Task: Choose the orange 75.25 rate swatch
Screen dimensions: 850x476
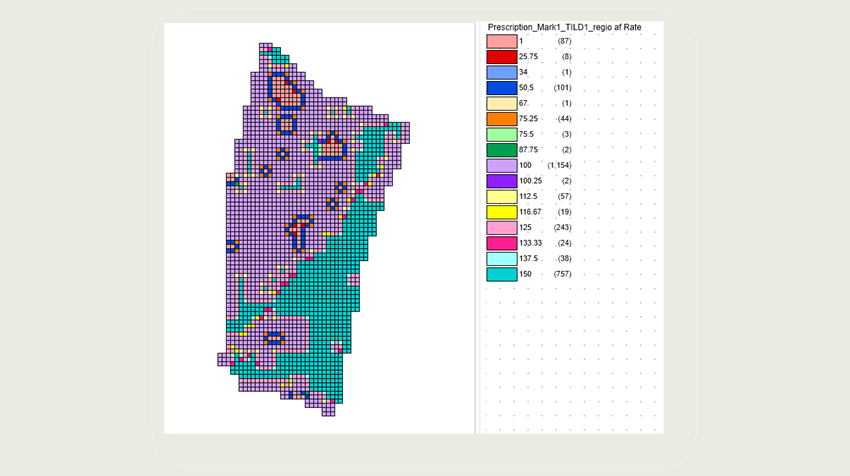Action: point(501,119)
